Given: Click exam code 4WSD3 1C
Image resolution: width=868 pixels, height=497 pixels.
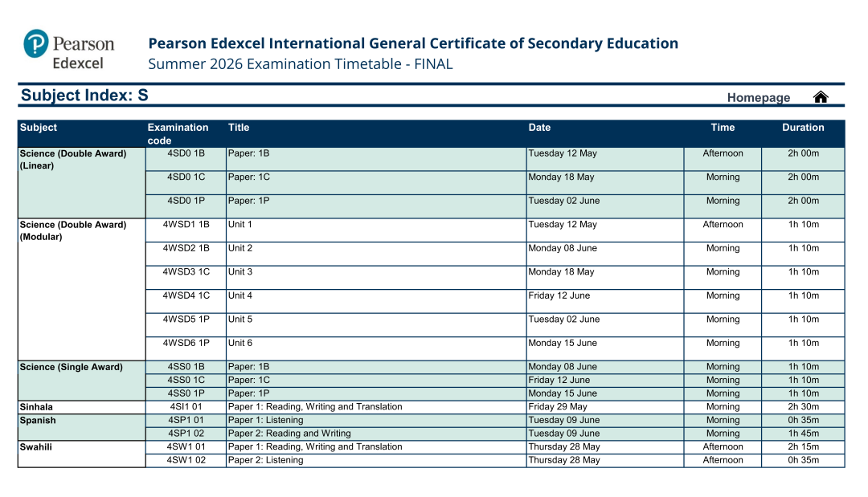Looking at the screenshot, I should tap(186, 272).
